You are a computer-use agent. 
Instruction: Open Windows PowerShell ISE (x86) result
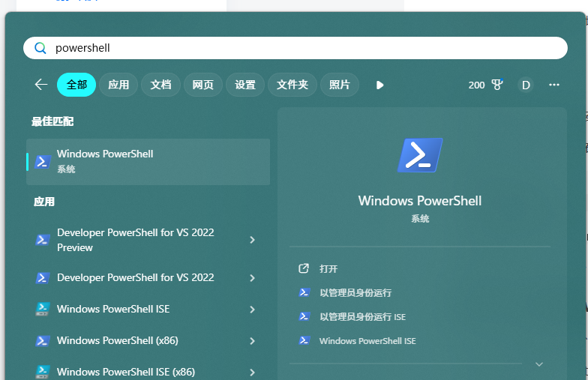pyautogui.click(x=126, y=372)
